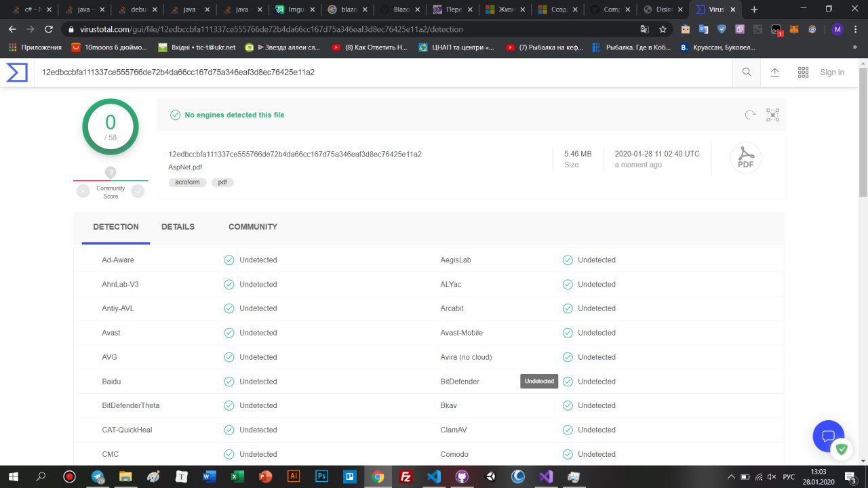
Task: Bookmark this page with the star icon
Action: tap(663, 29)
